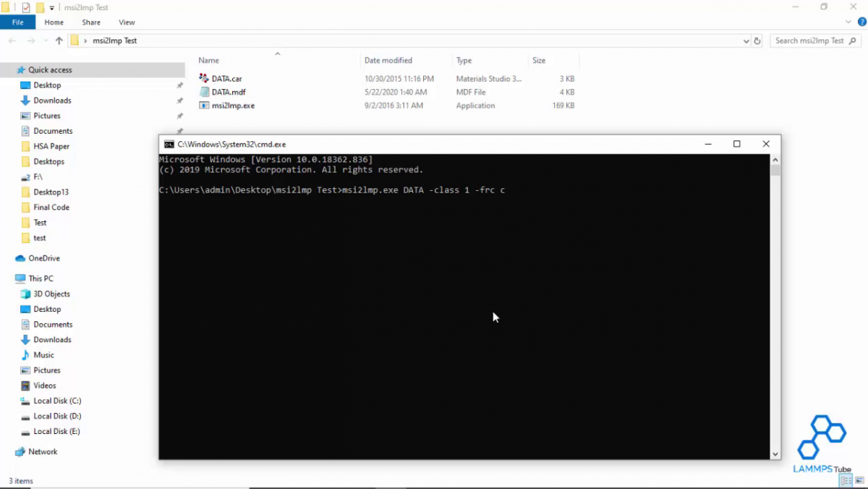Switch to the View ribbon tab
The width and height of the screenshot is (868, 489).
pyautogui.click(x=127, y=22)
